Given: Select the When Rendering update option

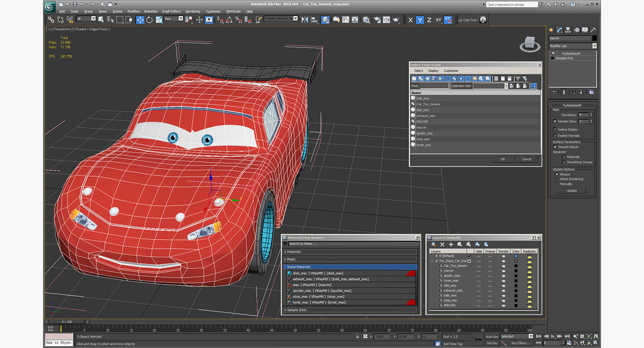Looking at the screenshot, I should pos(557,179).
